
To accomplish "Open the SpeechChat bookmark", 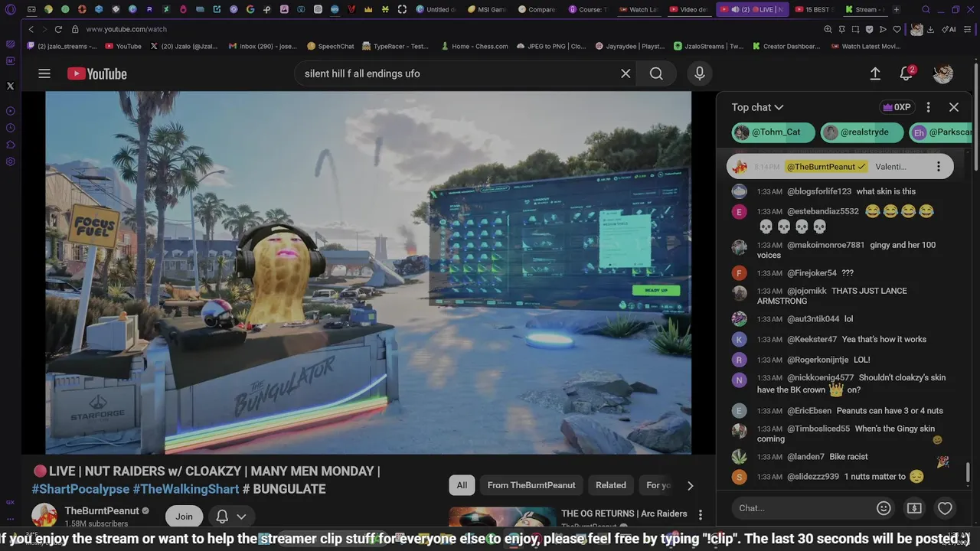I will pyautogui.click(x=330, y=46).
